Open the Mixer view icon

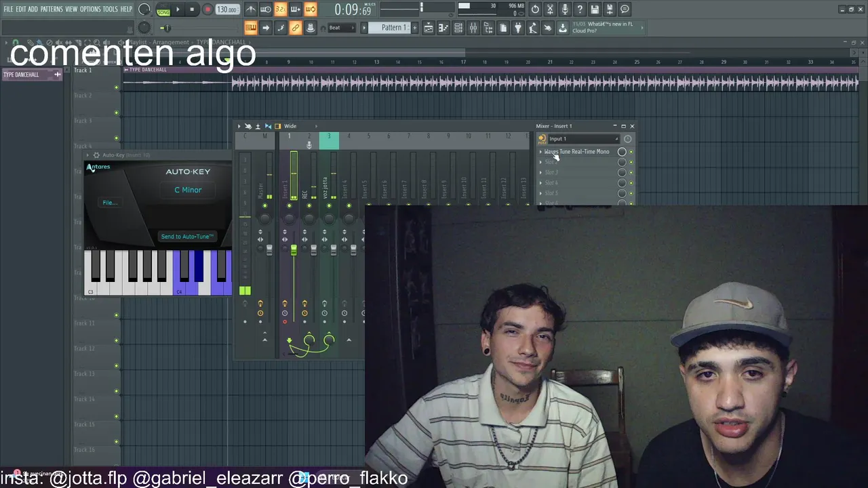click(473, 28)
